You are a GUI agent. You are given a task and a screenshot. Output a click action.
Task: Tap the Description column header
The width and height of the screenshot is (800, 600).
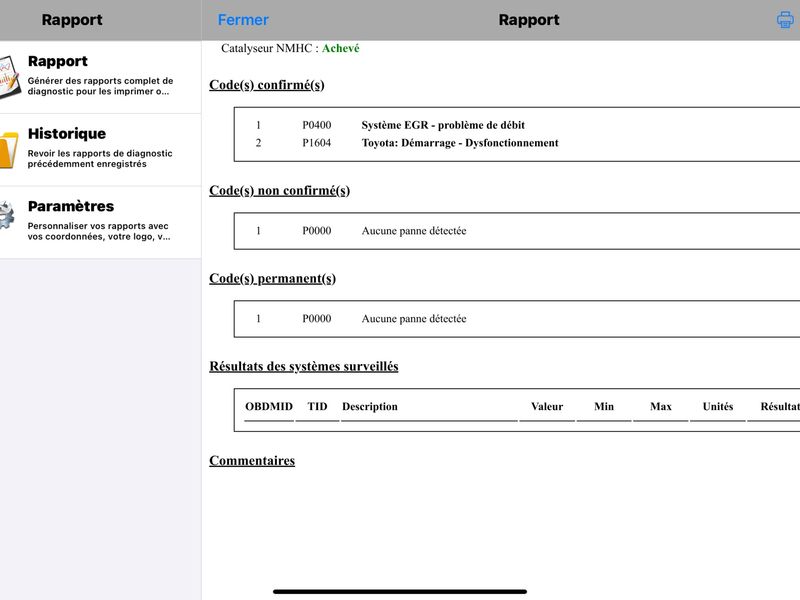pos(370,407)
